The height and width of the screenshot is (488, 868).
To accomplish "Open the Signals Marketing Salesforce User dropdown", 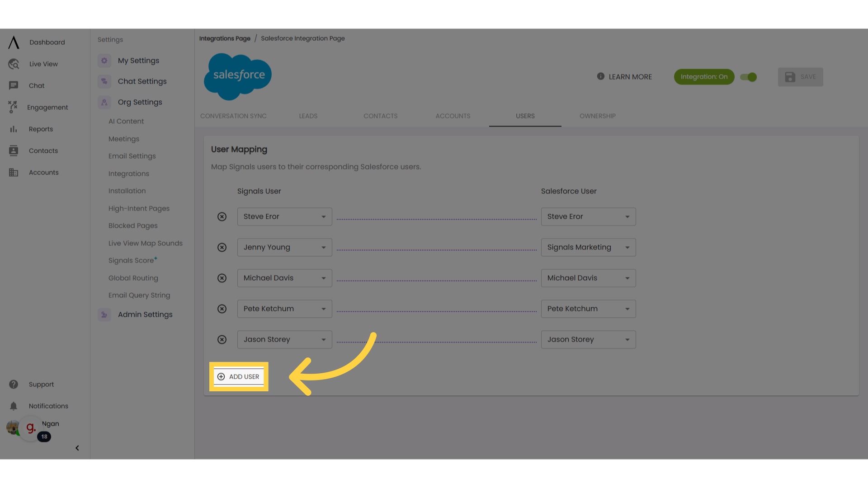I will click(589, 248).
